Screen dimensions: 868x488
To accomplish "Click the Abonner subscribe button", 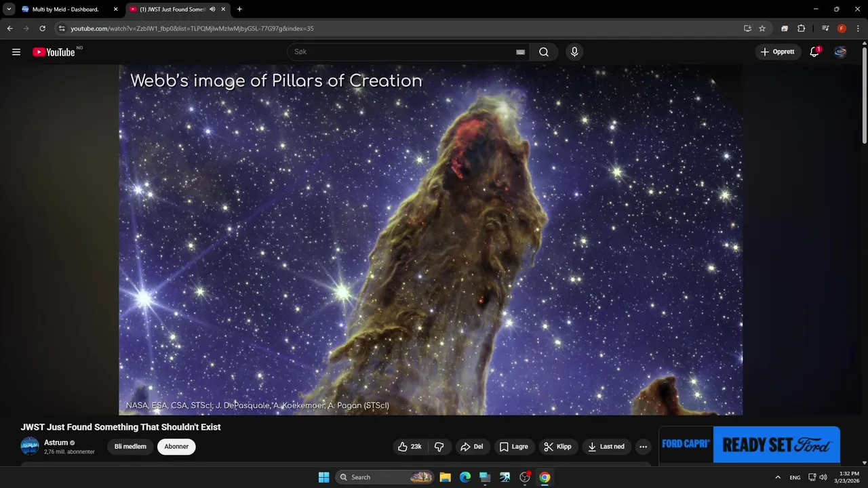I will 176,447.
